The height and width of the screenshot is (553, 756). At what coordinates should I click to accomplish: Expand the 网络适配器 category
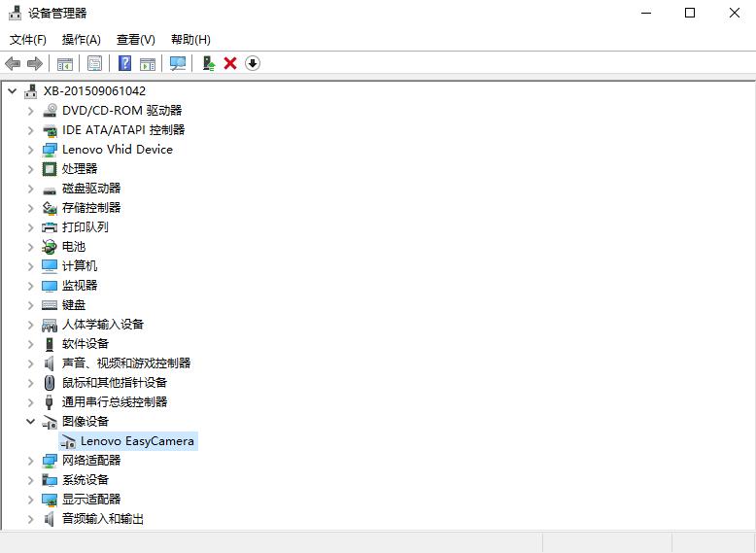tap(31, 461)
